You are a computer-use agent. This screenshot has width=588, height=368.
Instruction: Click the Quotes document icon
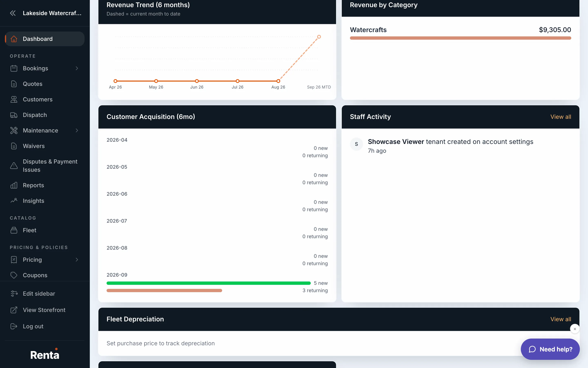point(14,84)
